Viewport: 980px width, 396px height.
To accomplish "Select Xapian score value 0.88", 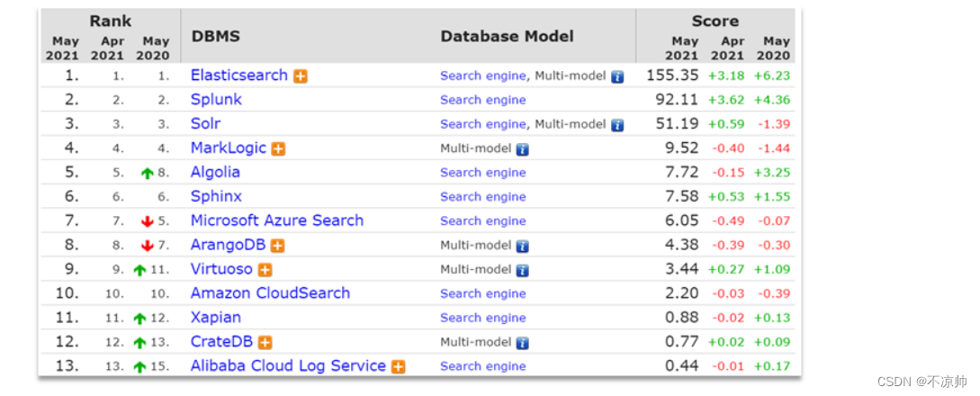I will pos(682,318).
